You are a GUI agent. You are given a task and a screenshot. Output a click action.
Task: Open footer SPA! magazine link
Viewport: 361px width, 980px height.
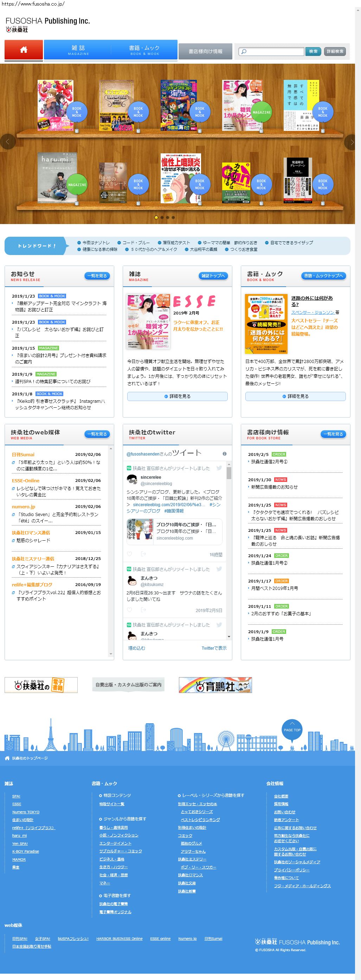coord(16,796)
